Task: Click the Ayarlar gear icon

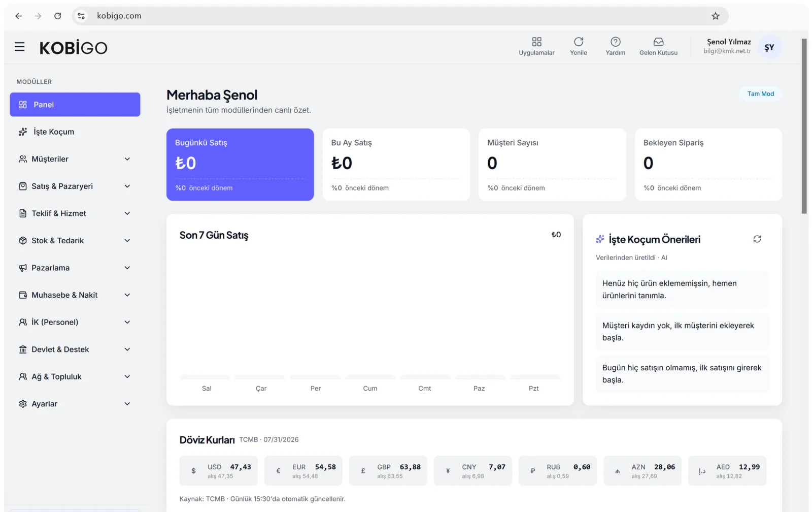Action: 23,404
